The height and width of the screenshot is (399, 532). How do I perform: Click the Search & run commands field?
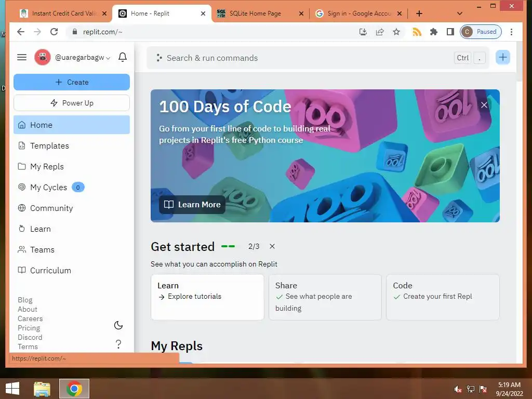(317, 58)
